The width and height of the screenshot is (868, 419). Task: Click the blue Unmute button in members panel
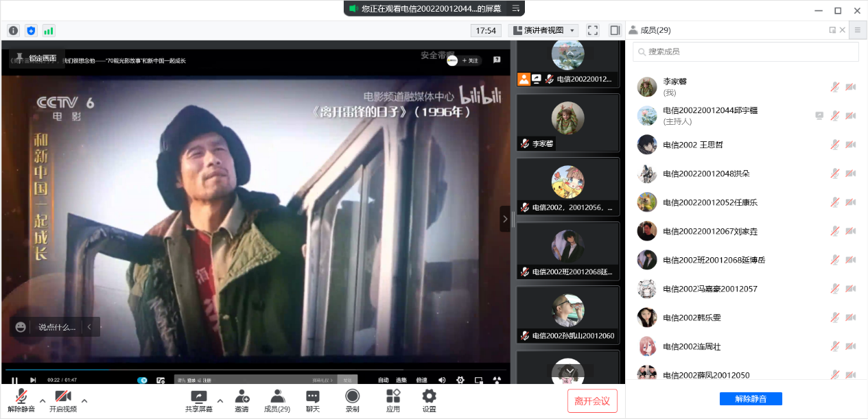(751, 399)
